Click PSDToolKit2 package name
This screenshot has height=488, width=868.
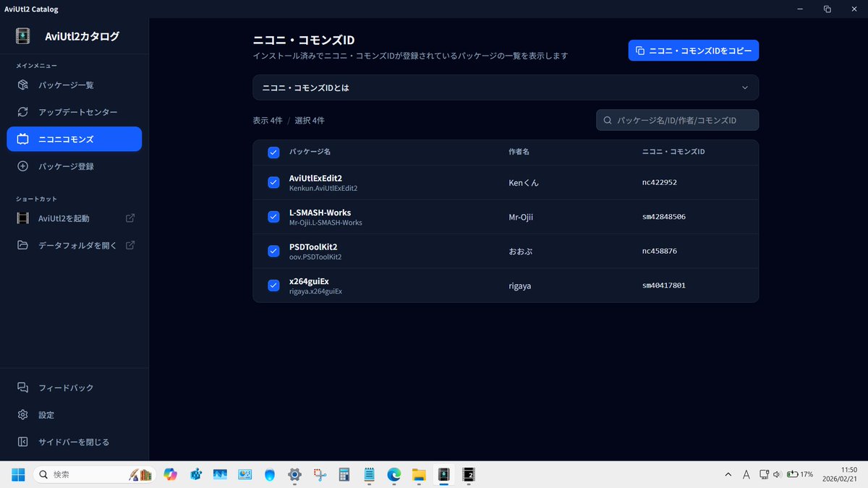tap(313, 247)
